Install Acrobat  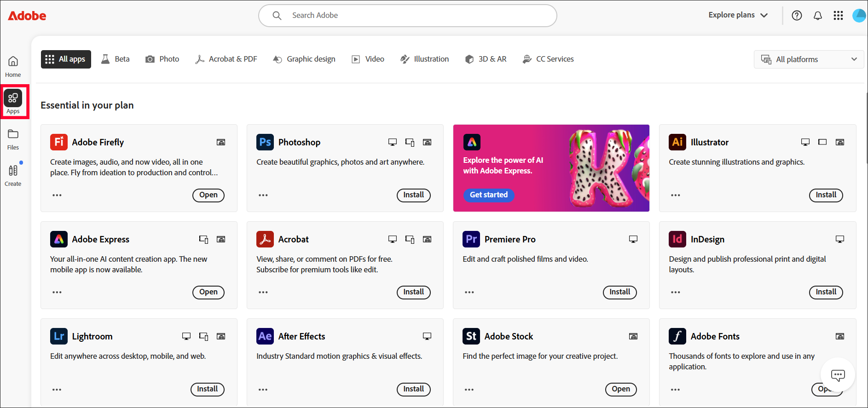[414, 292]
